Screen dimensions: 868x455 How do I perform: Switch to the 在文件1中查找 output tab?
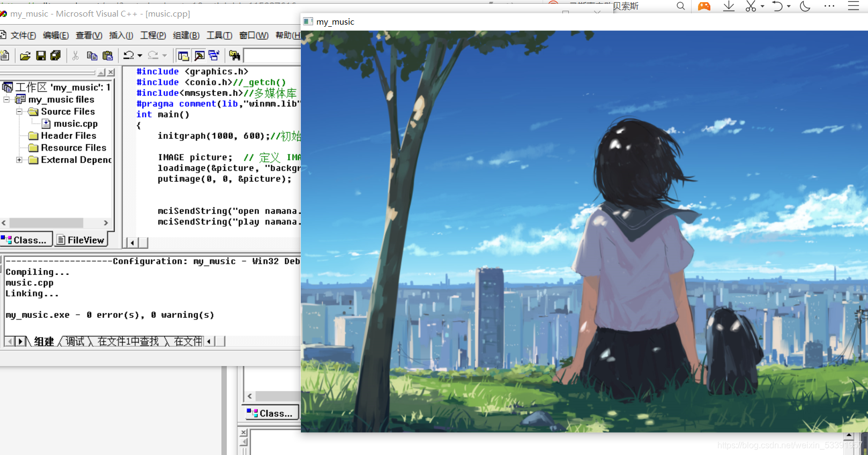pyautogui.click(x=128, y=341)
